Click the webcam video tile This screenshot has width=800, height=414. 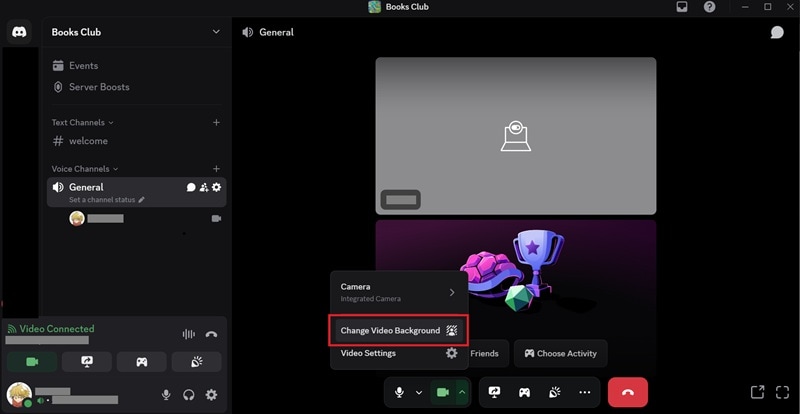516,136
